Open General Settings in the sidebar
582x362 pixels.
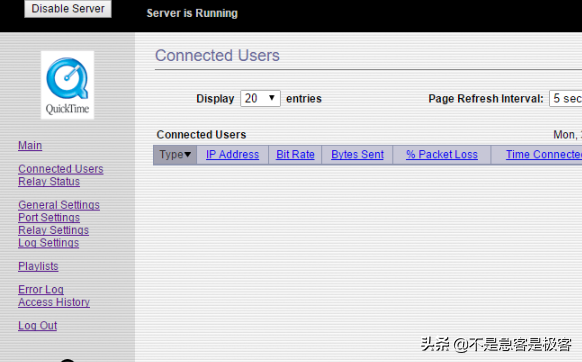click(59, 205)
